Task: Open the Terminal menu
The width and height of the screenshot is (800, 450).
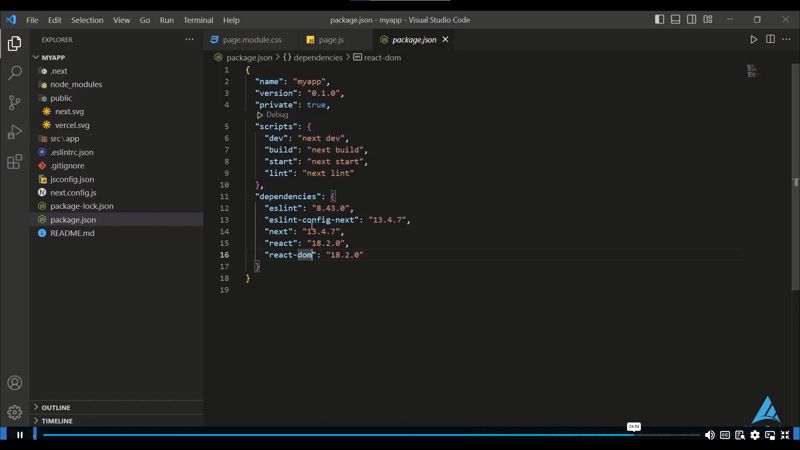Action: coord(198,20)
